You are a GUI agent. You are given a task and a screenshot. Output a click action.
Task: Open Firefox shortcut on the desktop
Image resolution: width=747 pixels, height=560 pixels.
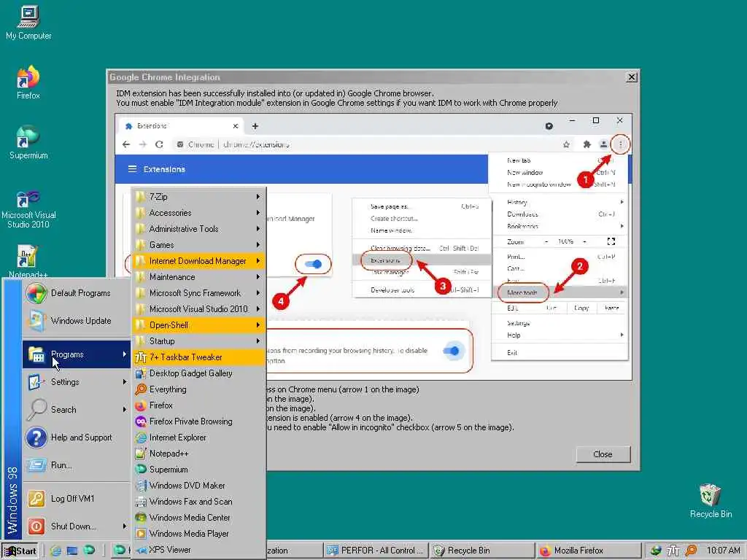click(x=28, y=82)
